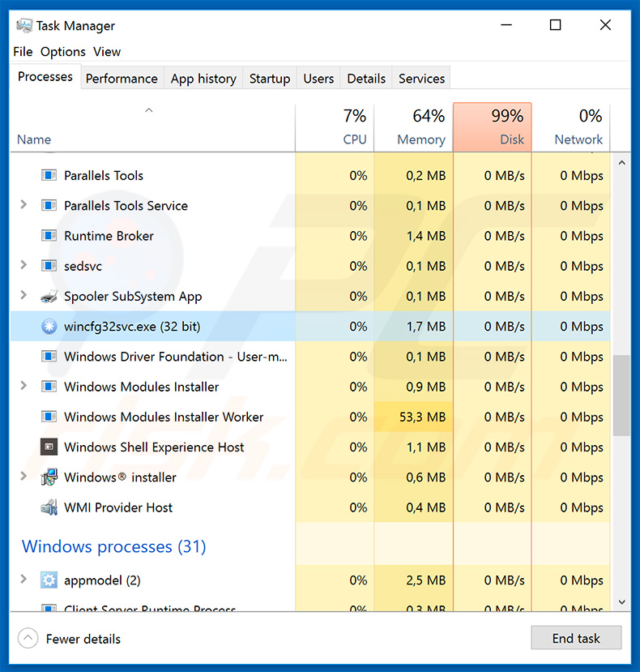
Task: Click the 2,5 MB appmodel memory value
Action: pos(426,580)
